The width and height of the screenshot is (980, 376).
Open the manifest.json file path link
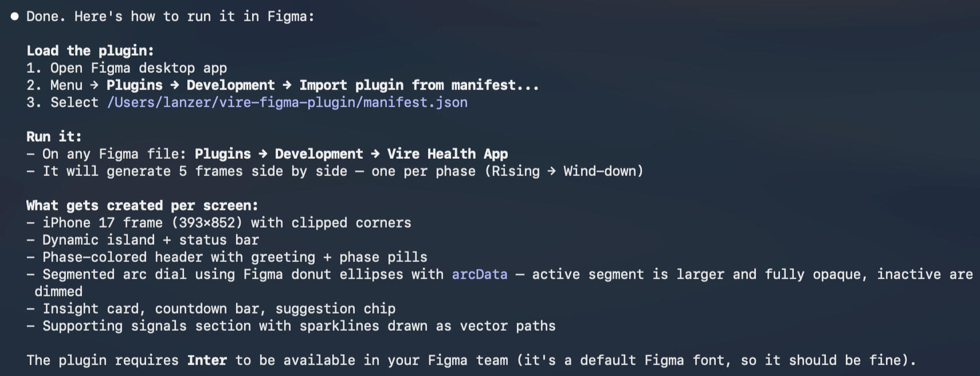click(x=287, y=103)
